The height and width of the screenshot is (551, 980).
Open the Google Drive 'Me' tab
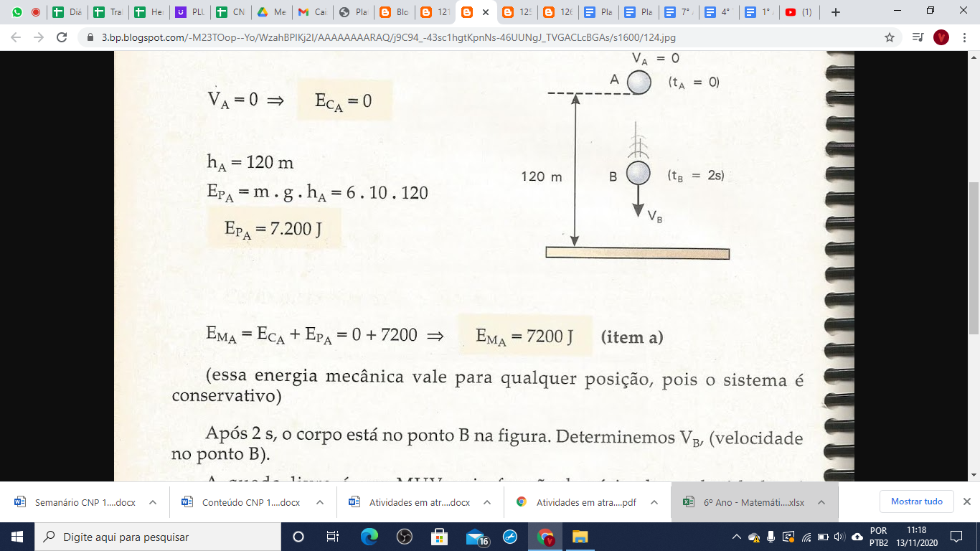click(272, 12)
